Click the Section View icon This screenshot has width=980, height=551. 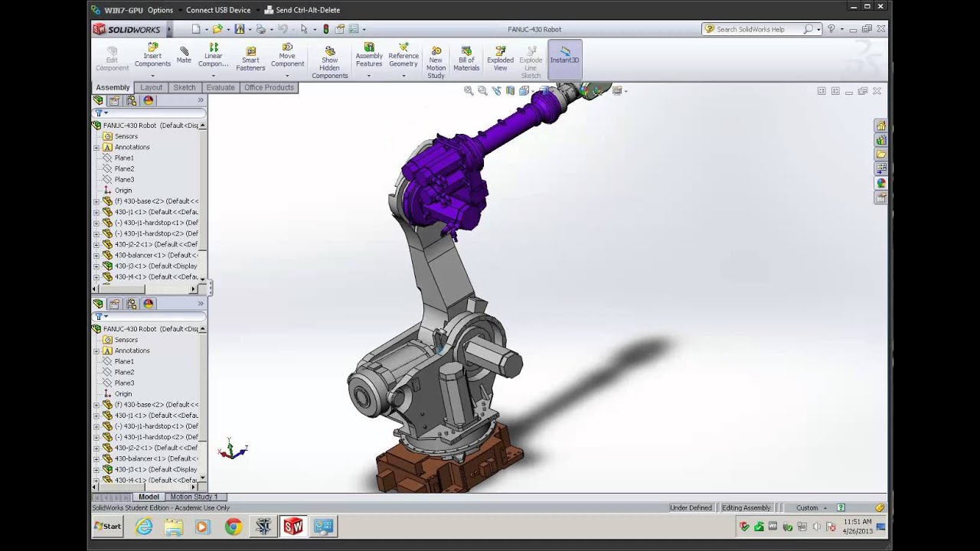coord(510,90)
